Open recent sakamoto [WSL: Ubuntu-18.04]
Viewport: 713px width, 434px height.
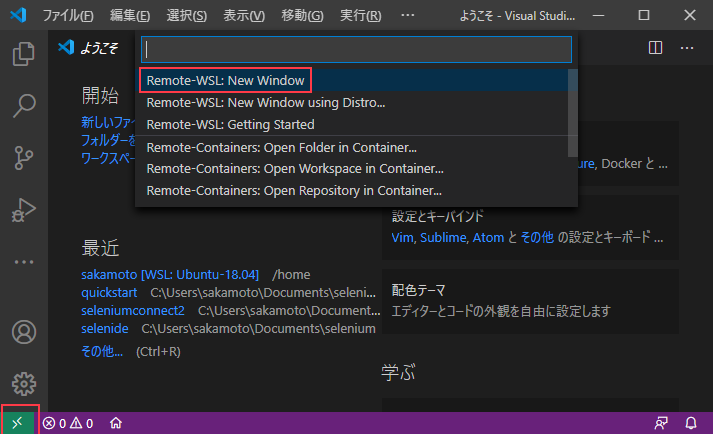click(170, 275)
